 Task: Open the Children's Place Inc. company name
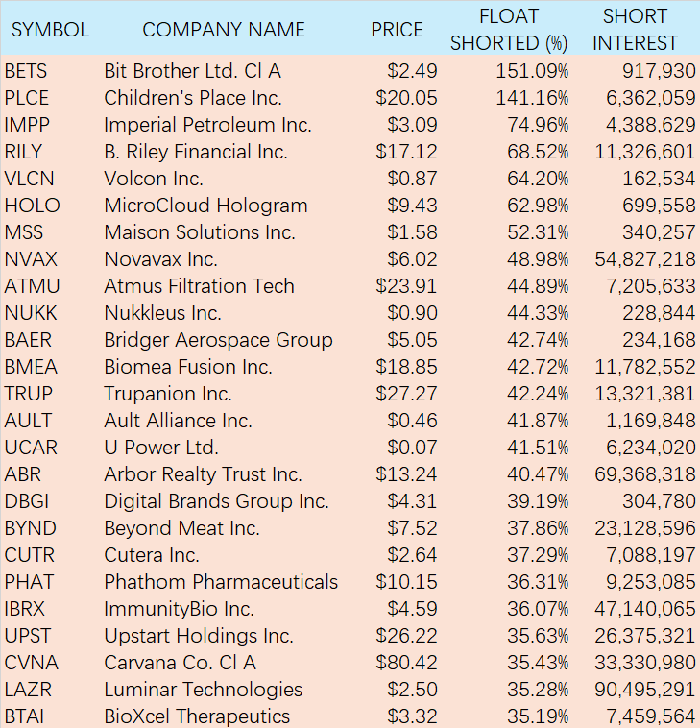click(193, 98)
